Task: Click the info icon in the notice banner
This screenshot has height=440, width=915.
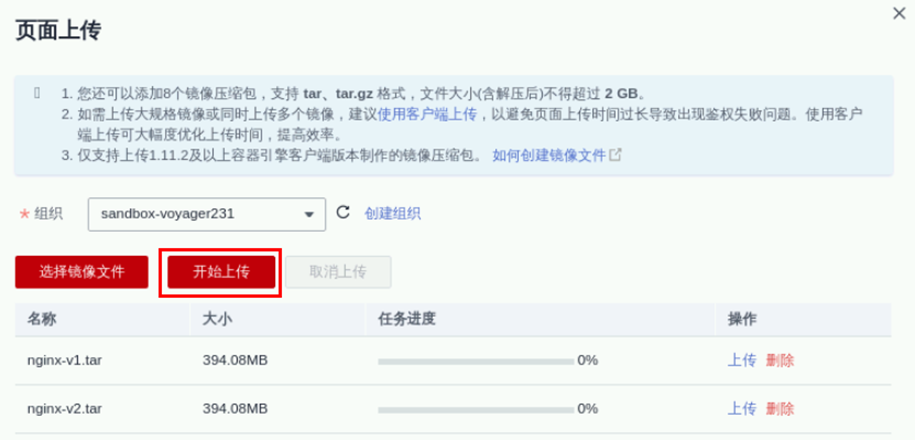Action: click(x=37, y=93)
